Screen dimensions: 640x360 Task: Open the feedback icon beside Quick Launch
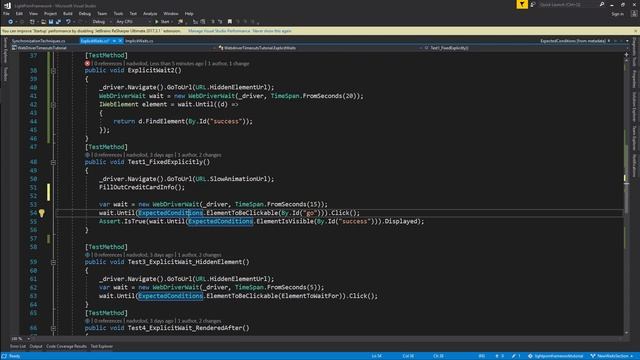(x=533, y=4)
